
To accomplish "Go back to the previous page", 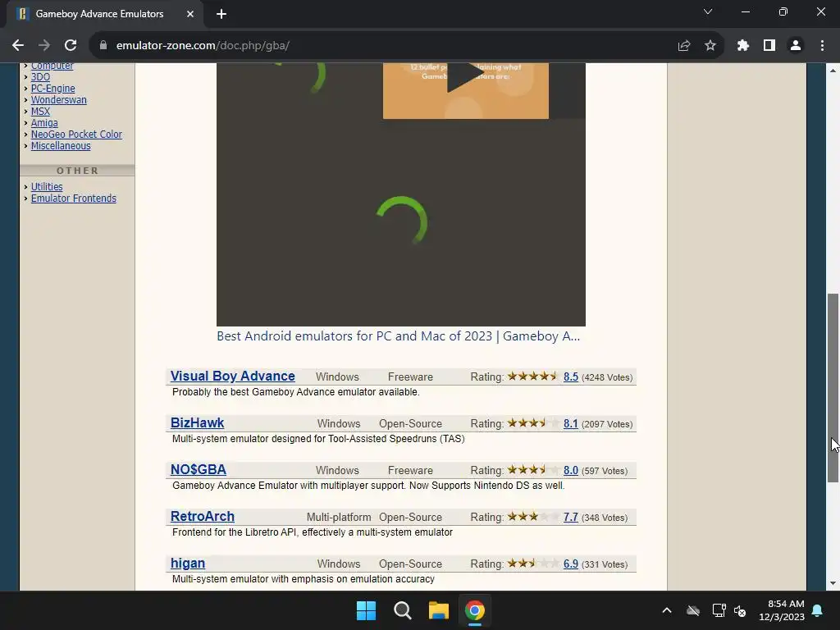I will pyautogui.click(x=18, y=46).
